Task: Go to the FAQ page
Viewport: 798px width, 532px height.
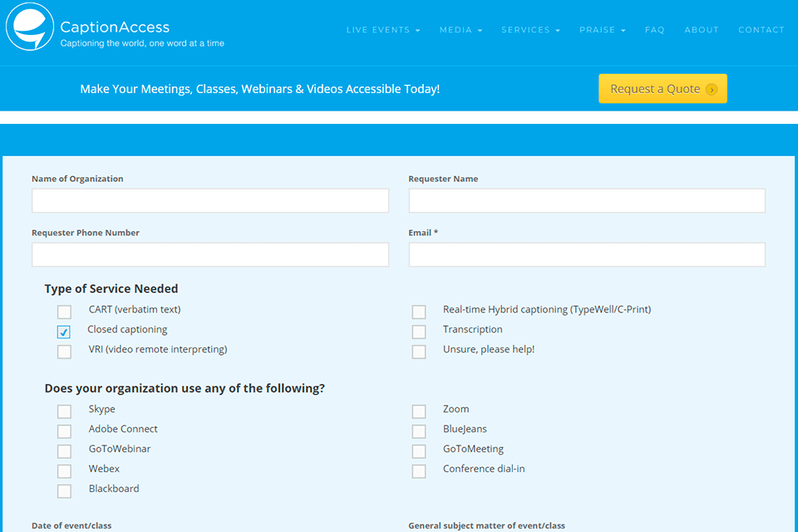Action: (x=654, y=30)
